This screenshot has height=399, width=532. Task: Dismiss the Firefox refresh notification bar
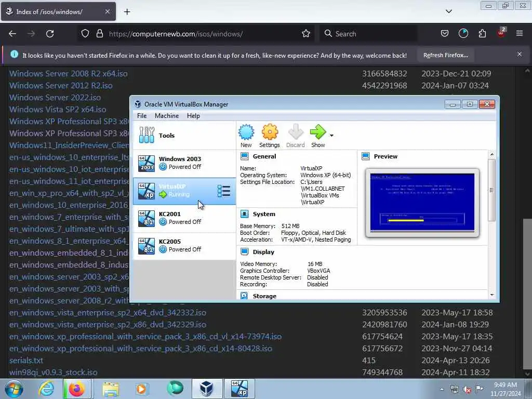[519, 54]
